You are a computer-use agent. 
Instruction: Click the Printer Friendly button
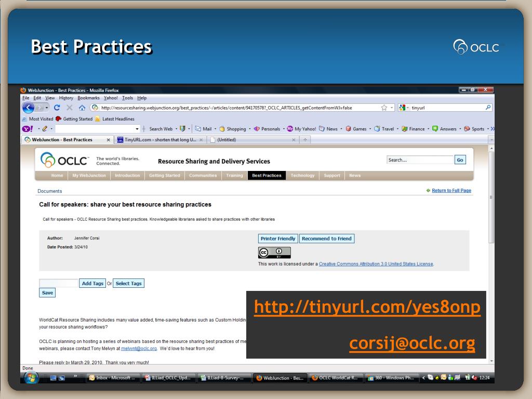tap(278, 238)
